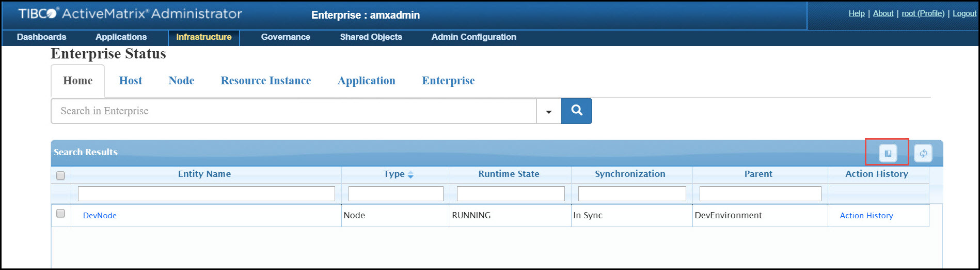
Task: Toggle the select-all checkbox in table header
Action: point(60,175)
